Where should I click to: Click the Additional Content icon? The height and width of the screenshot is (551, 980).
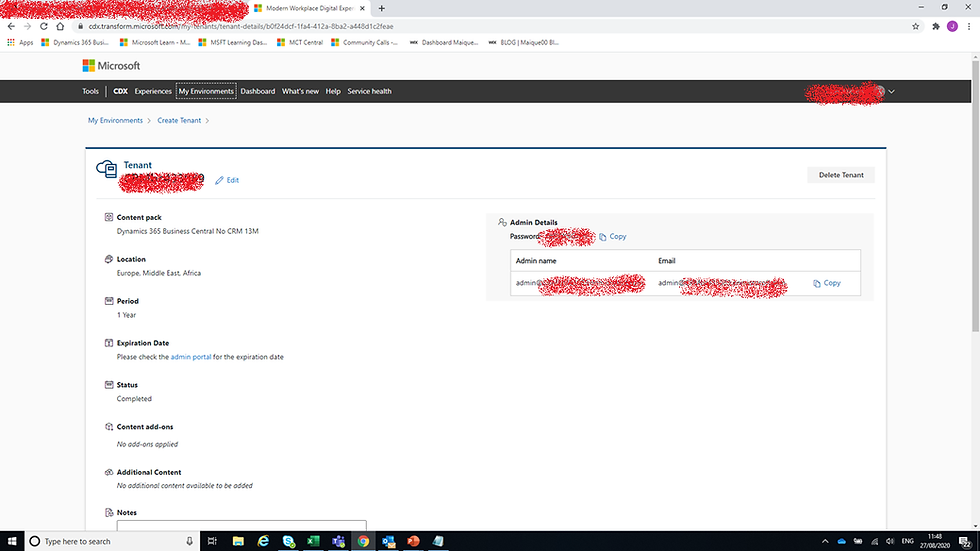pos(109,472)
